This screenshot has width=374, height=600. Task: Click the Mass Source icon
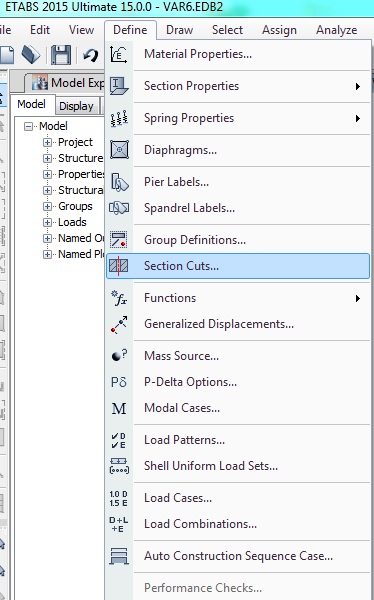point(119,356)
